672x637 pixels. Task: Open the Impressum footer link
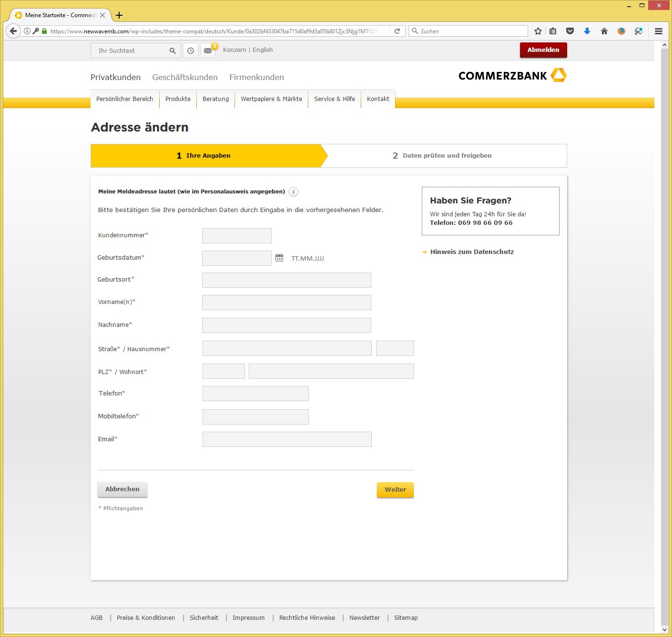[248, 618]
